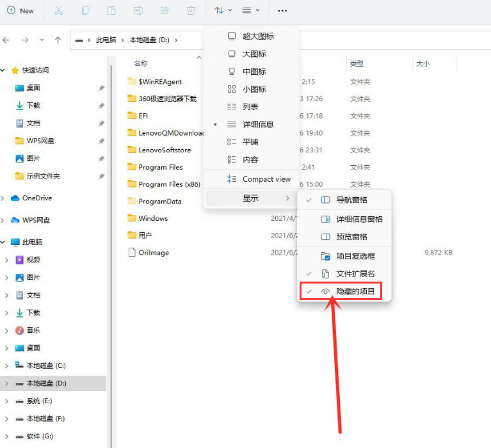Toggle Compact view option
Screen dimensions: 491x448
(x=251, y=179)
